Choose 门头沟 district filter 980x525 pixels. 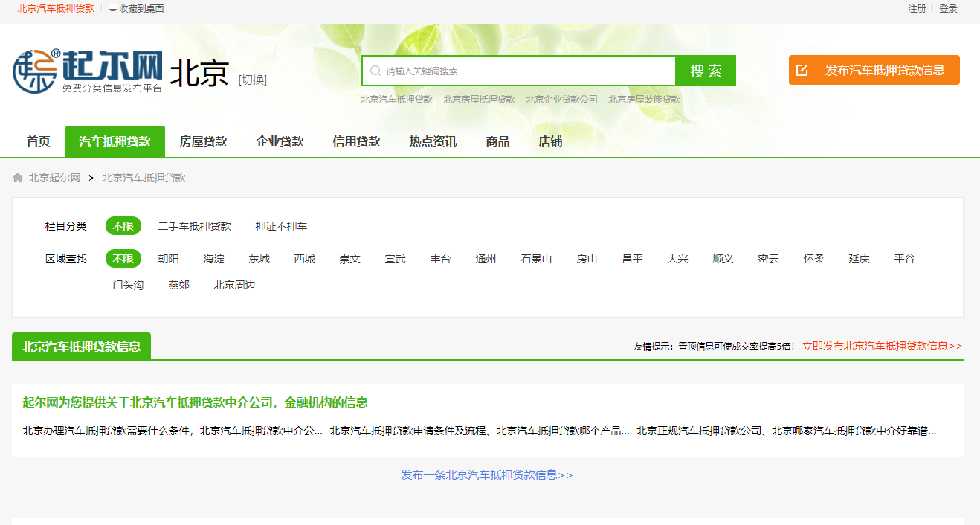(x=129, y=285)
